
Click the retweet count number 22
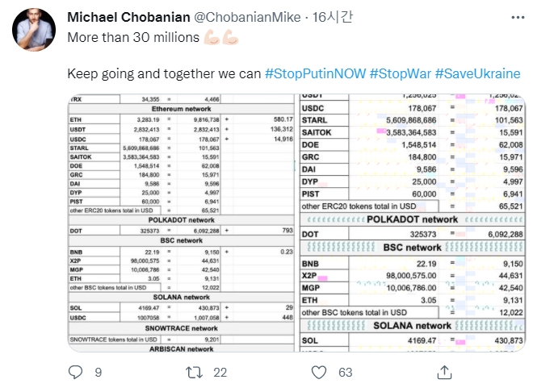pos(220,372)
